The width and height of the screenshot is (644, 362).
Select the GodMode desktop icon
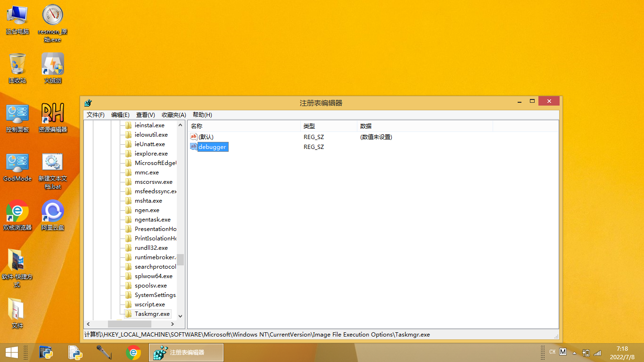point(17,167)
